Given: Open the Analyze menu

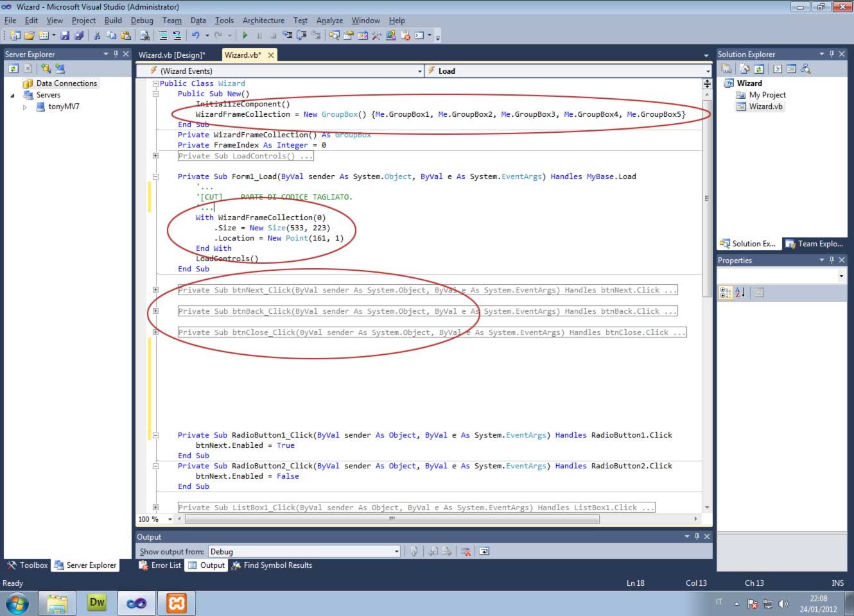Looking at the screenshot, I should [330, 21].
